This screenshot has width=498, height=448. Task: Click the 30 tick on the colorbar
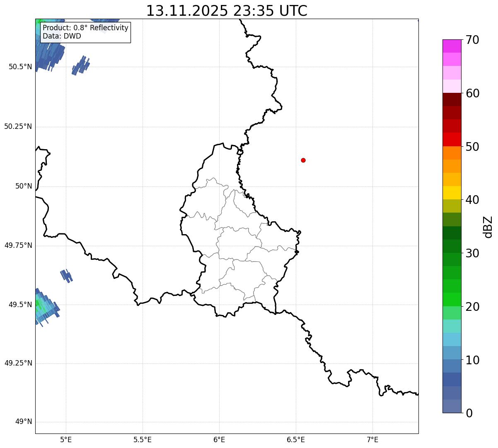coord(472,253)
